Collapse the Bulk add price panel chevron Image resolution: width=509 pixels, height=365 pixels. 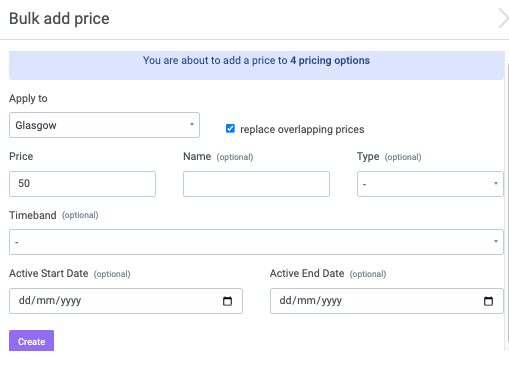(503, 18)
